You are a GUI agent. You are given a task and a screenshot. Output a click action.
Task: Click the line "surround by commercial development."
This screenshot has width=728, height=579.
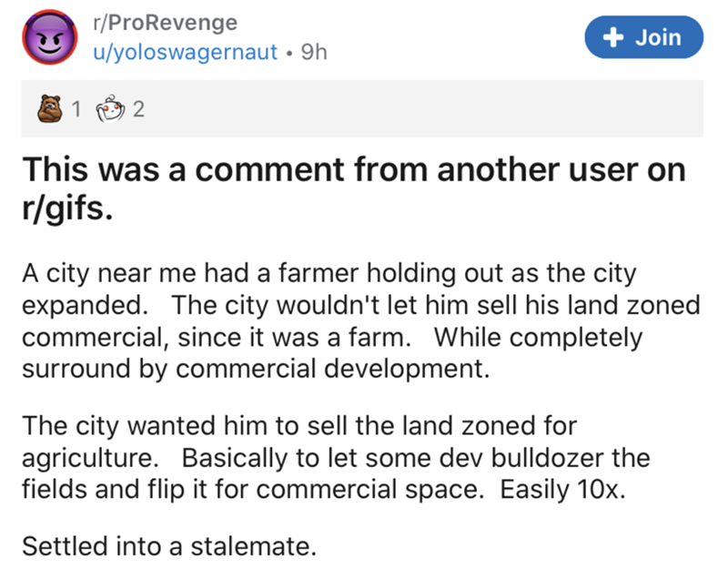tap(256, 369)
